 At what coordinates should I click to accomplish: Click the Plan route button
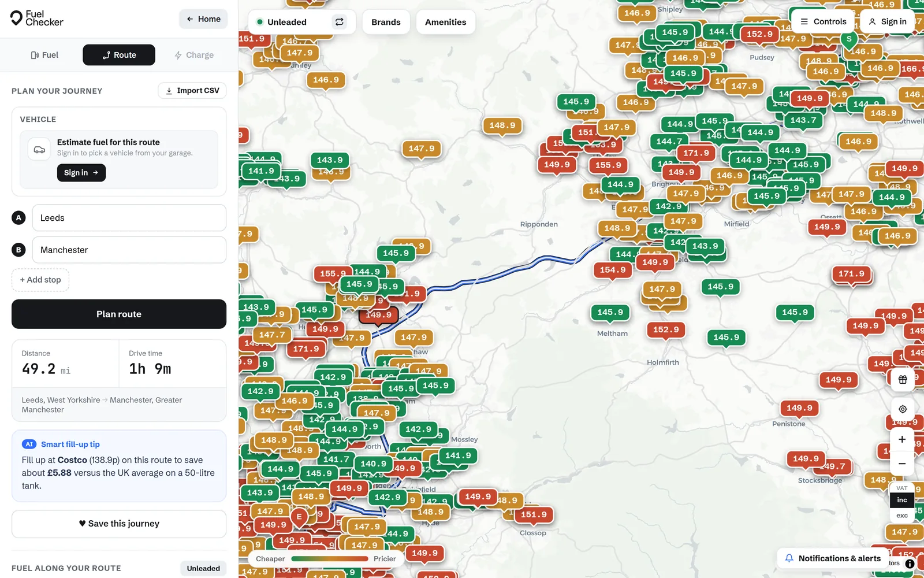coord(119,314)
